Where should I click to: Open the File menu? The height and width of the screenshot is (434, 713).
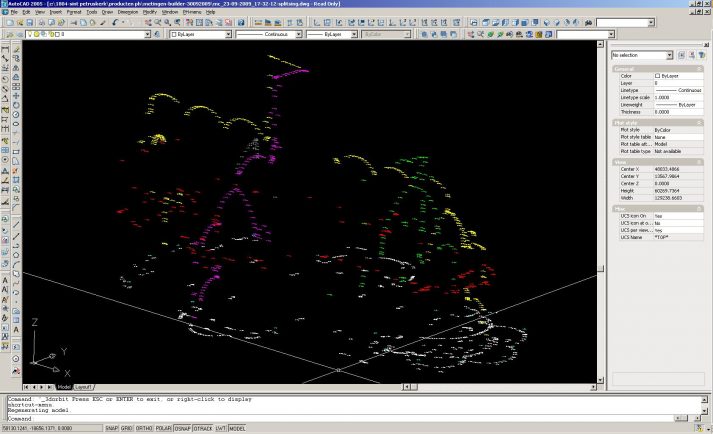[14, 12]
